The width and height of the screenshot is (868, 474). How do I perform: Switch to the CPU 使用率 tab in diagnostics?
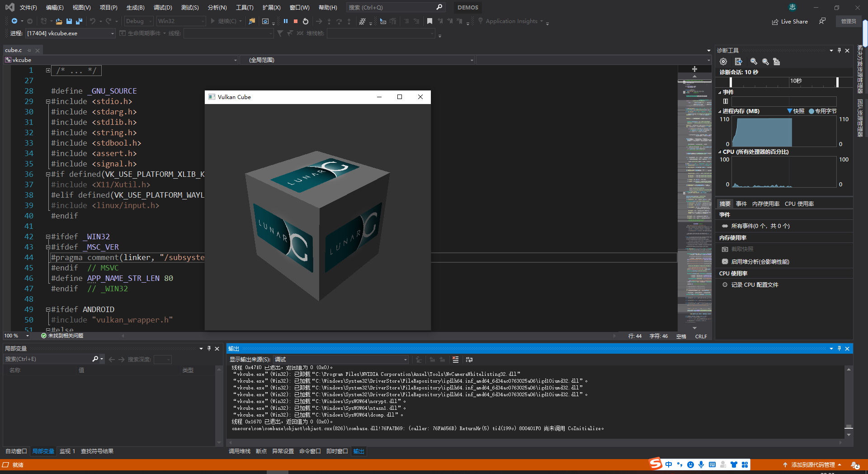[799, 204]
